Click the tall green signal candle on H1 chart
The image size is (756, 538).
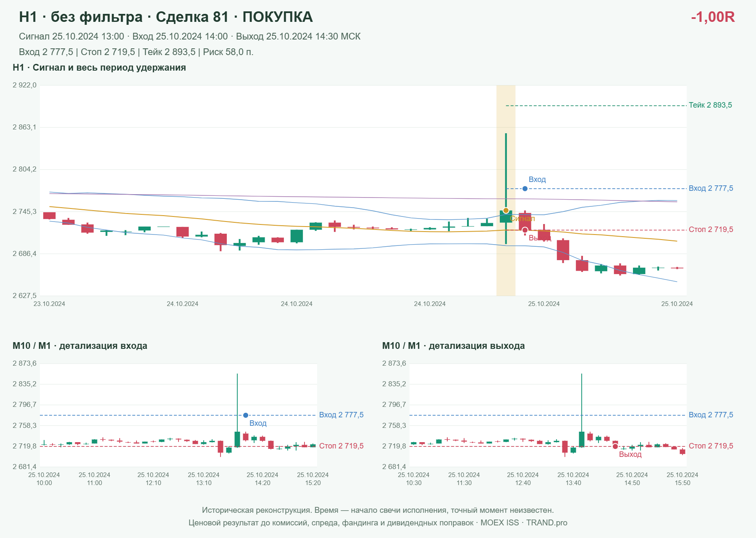click(506, 189)
